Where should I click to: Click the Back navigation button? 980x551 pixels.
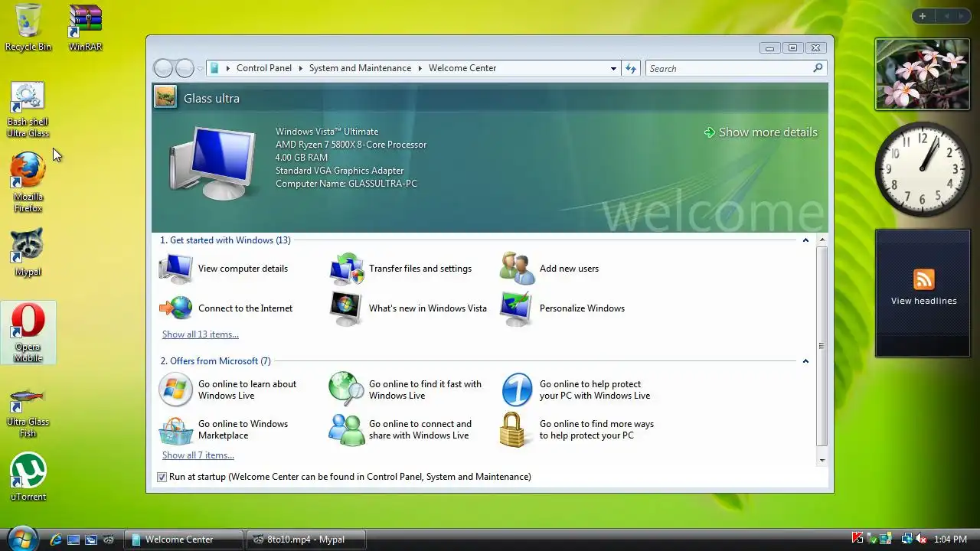(x=163, y=68)
